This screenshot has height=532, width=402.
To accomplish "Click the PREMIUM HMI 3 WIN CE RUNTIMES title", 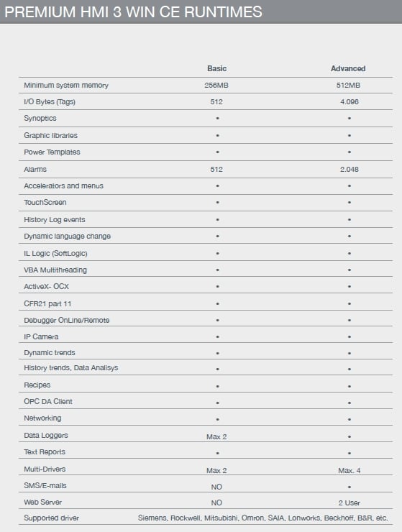I will [x=133, y=12].
